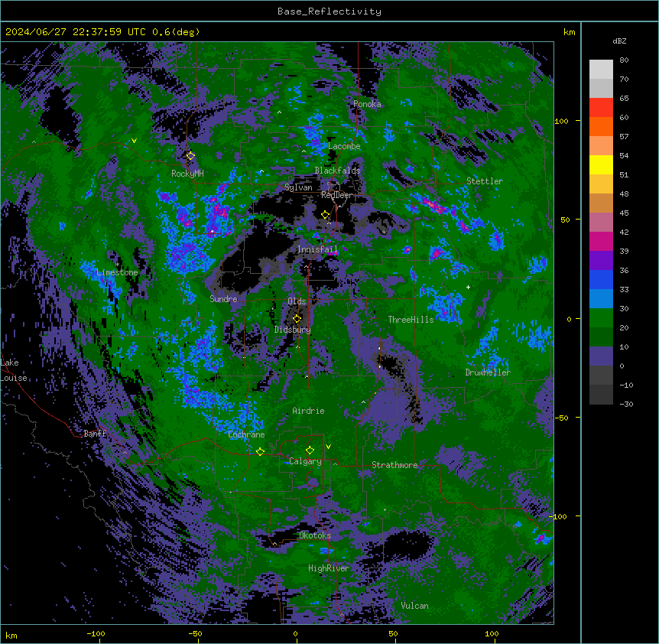Click the Okotoks city label
This screenshot has height=644, width=659.
[x=315, y=535]
